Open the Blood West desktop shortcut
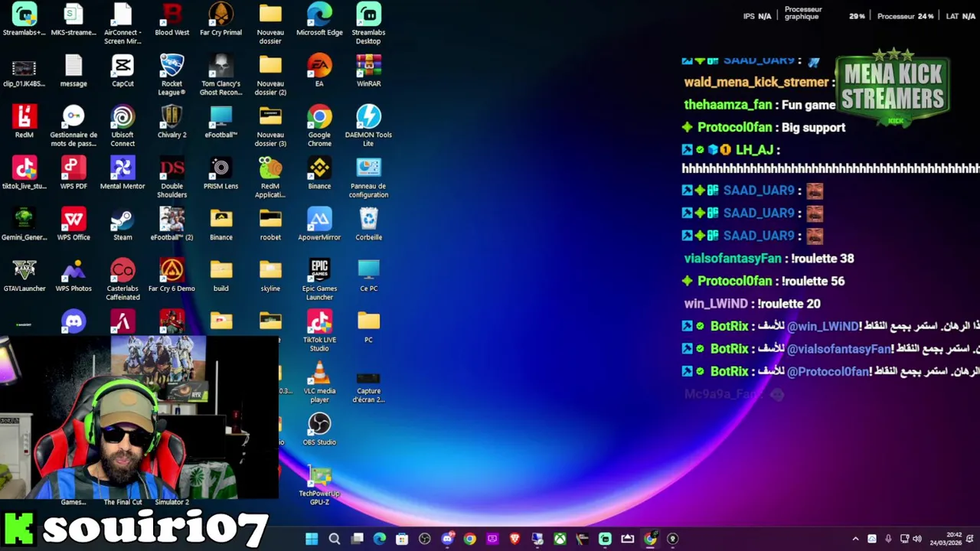The height and width of the screenshot is (551, 980). click(171, 20)
